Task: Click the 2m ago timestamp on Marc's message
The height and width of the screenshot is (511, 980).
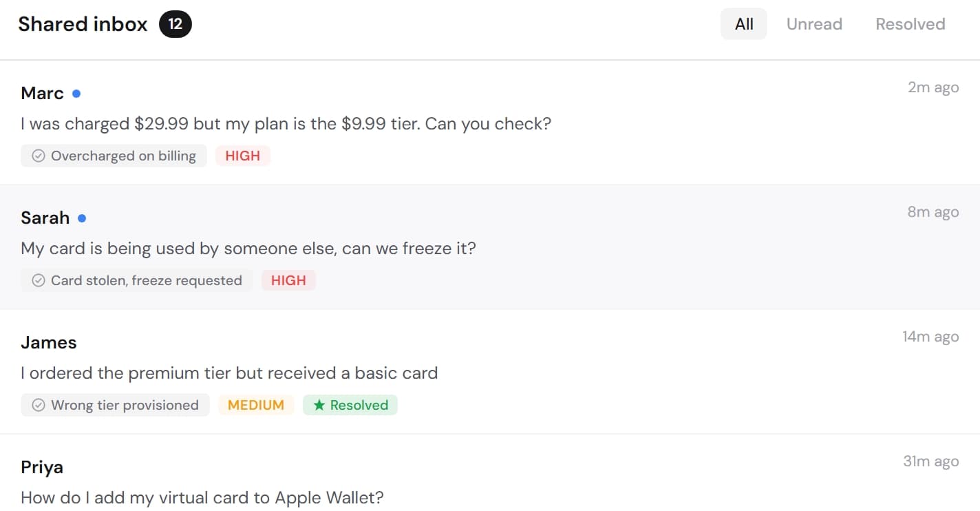Action: pos(933,87)
